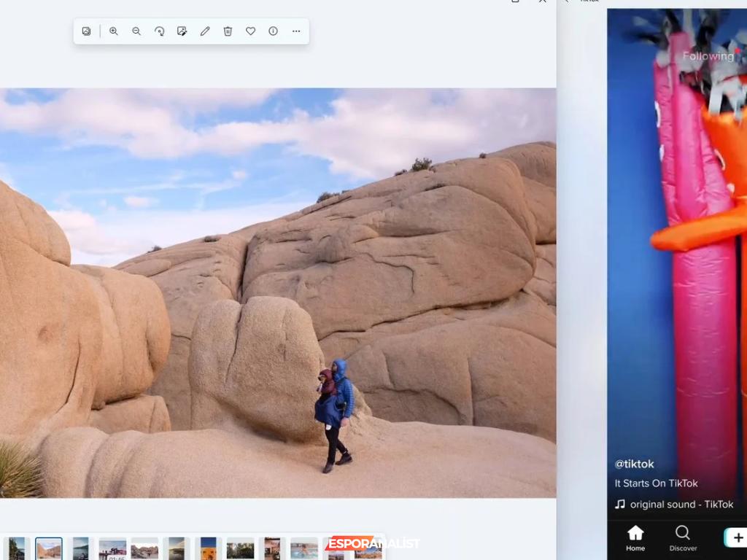Create a new TikTok post with plus button

pos(735,537)
